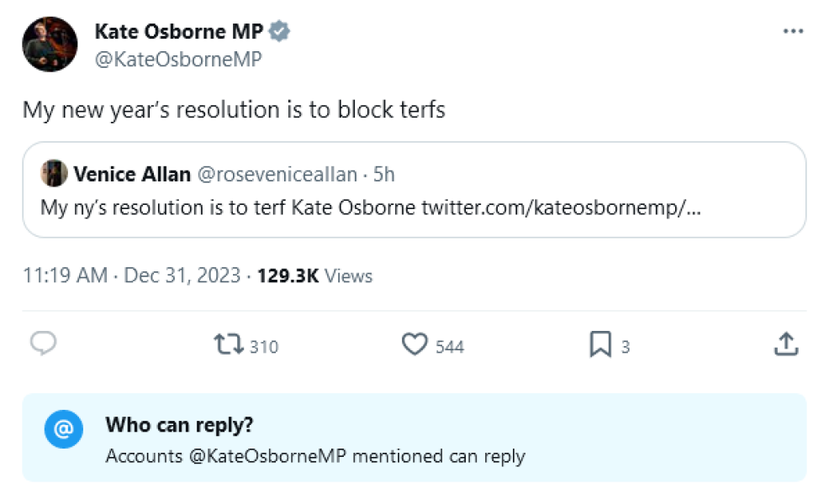This screenshot has width=829, height=504.
Task: Open the share menu via share icon
Action: [786, 344]
